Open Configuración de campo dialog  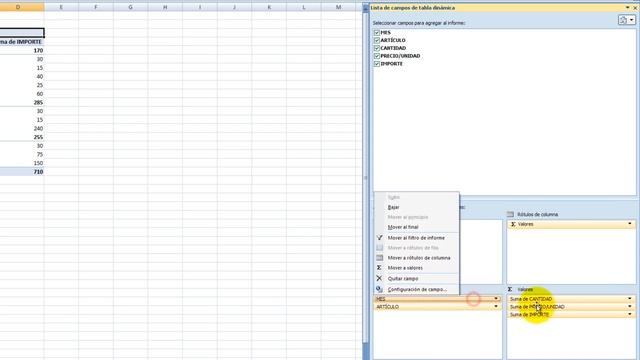coord(417,289)
